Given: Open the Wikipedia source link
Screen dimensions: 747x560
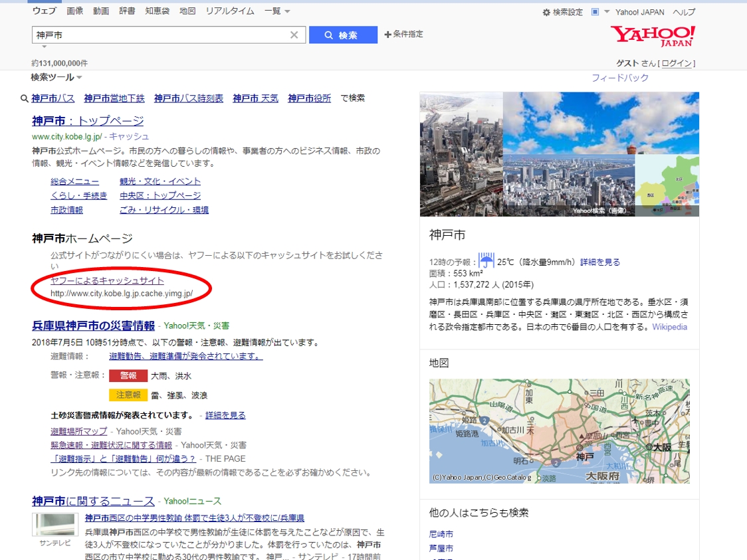Looking at the screenshot, I should tap(669, 327).
